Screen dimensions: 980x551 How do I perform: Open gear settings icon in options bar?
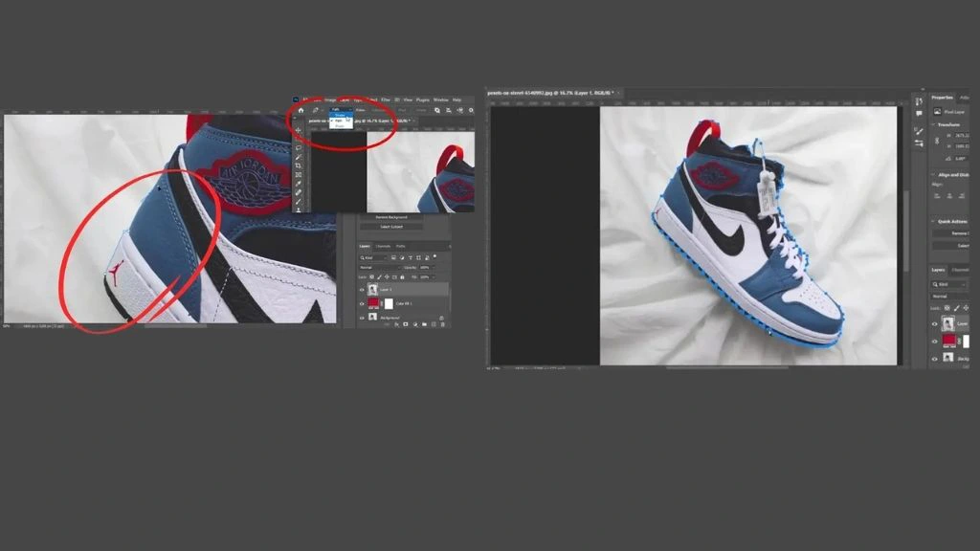tap(471, 111)
